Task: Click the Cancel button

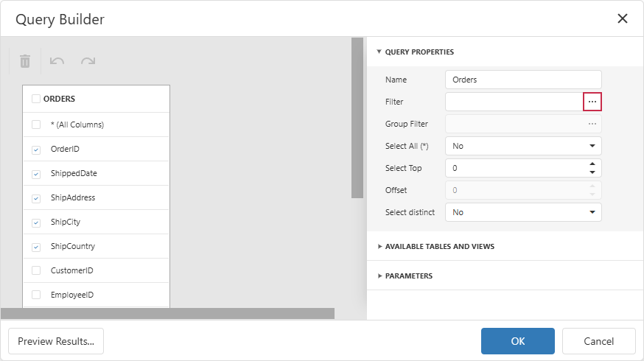Action: click(598, 341)
